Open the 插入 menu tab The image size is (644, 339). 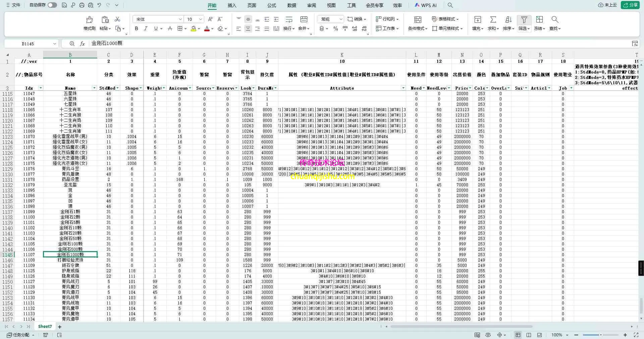click(x=231, y=5)
